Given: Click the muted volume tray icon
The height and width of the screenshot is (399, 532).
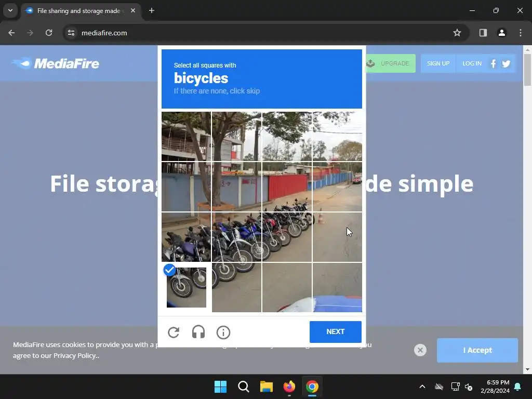Looking at the screenshot, I should (x=469, y=387).
